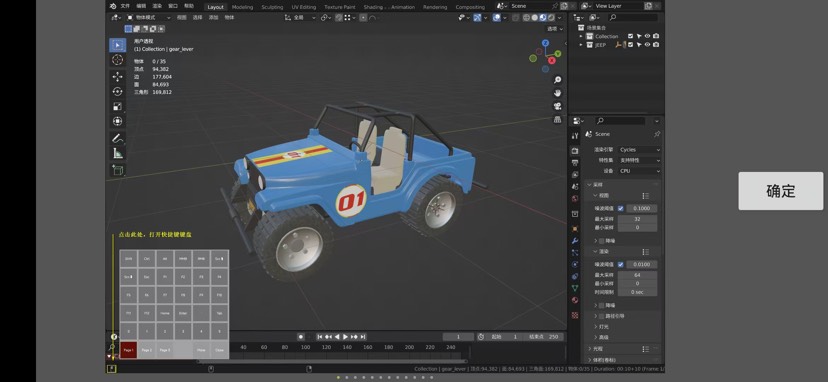Open the 设备 CPU device dropdown
The width and height of the screenshot is (828, 382).
click(x=639, y=171)
